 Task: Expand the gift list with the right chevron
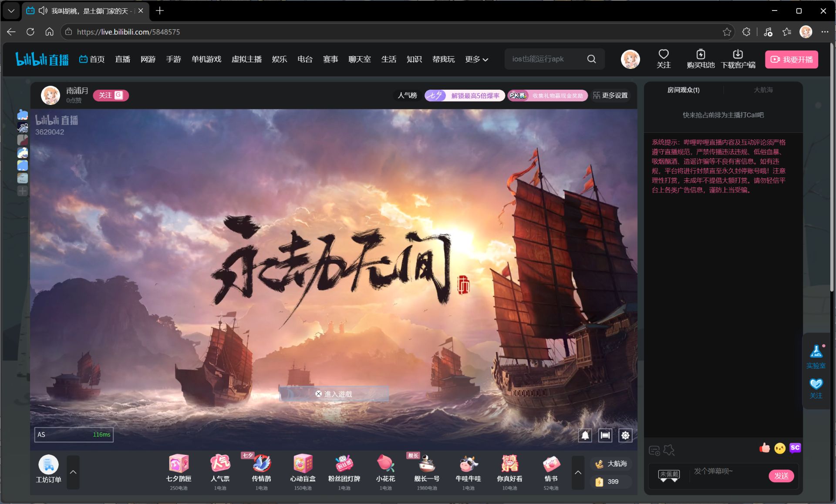tap(578, 472)
